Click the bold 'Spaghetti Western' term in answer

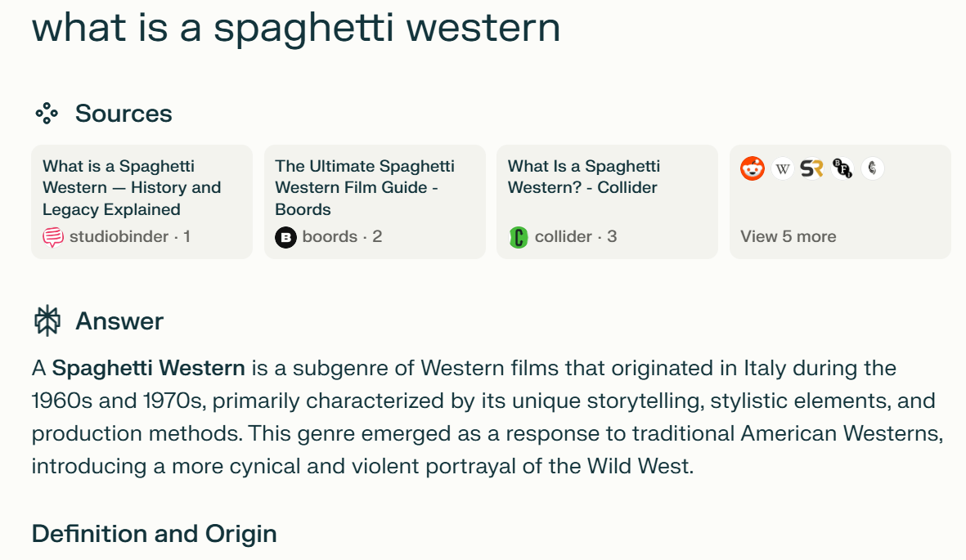[148, 368]
